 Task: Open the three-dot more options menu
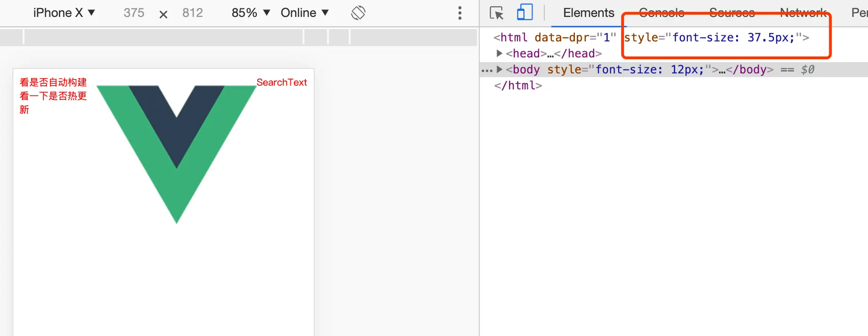click(x=460, y=13)
